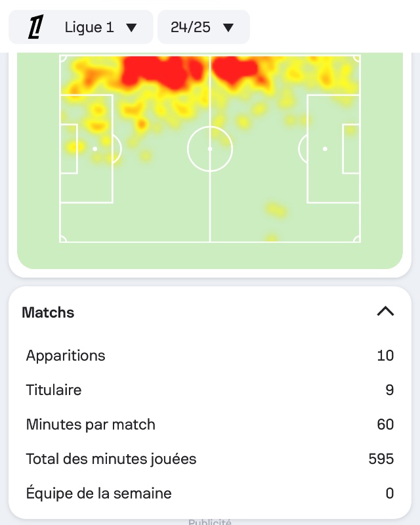Viewport: 420px width, 525px height.
Task: Open the 24/25 season dropdown arrow
Action: [x=228, y=28]
